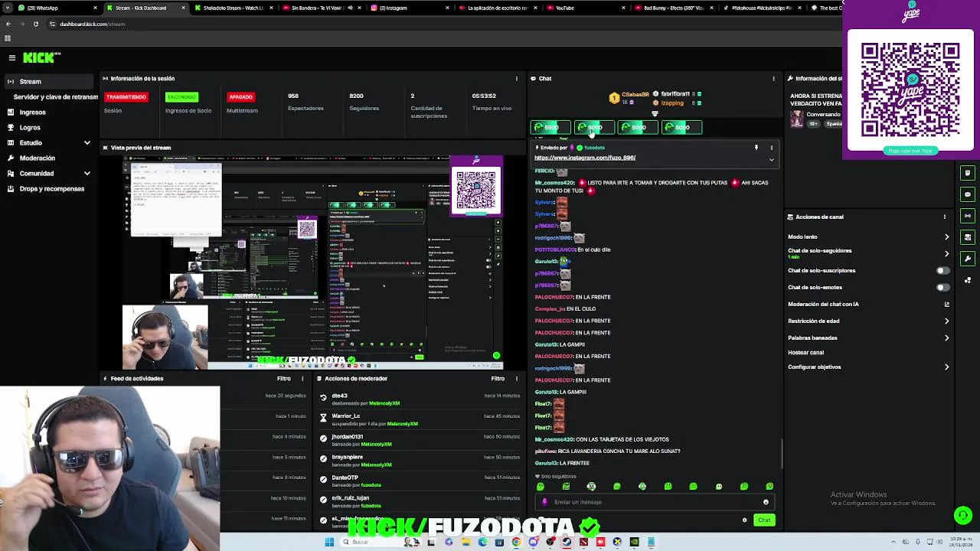Open Chat de solo-seguidores settings arrow
The width and height of the screenshot is (980, 551).
[x=946, y=253]
